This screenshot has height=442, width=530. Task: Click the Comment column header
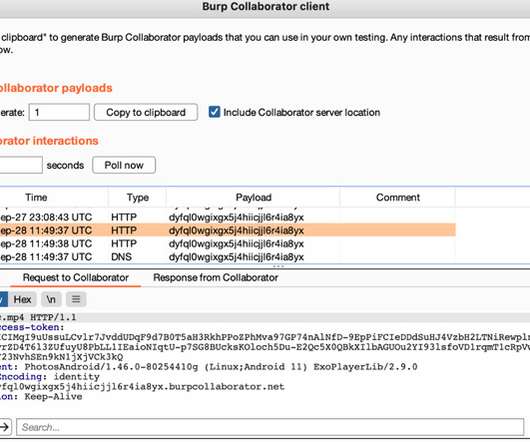pyautogui.click(x=398, y=197)
